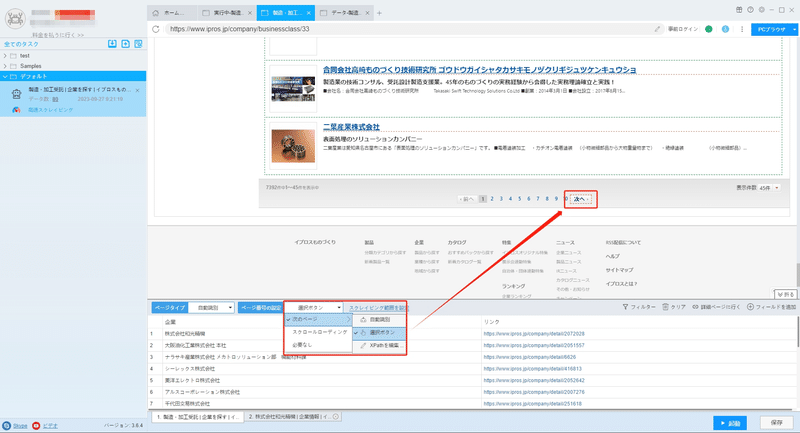Click the 事前ログイン button

683,29
